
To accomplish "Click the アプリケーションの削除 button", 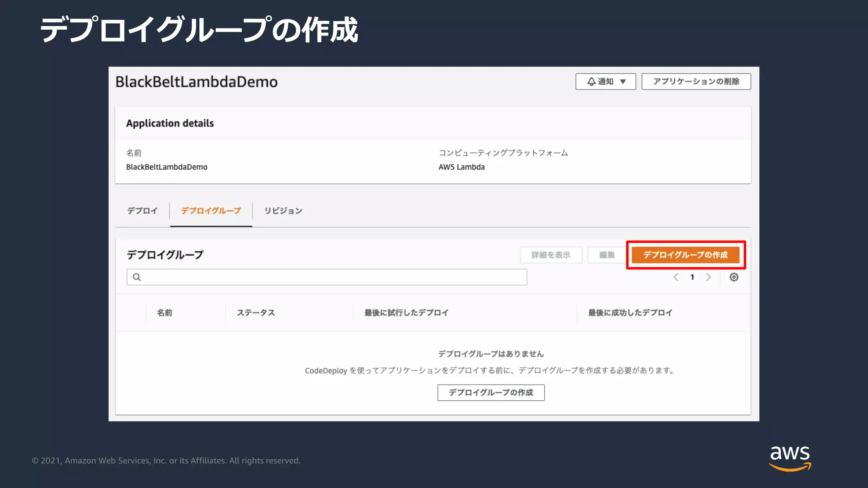I will (x=696, y=81).
